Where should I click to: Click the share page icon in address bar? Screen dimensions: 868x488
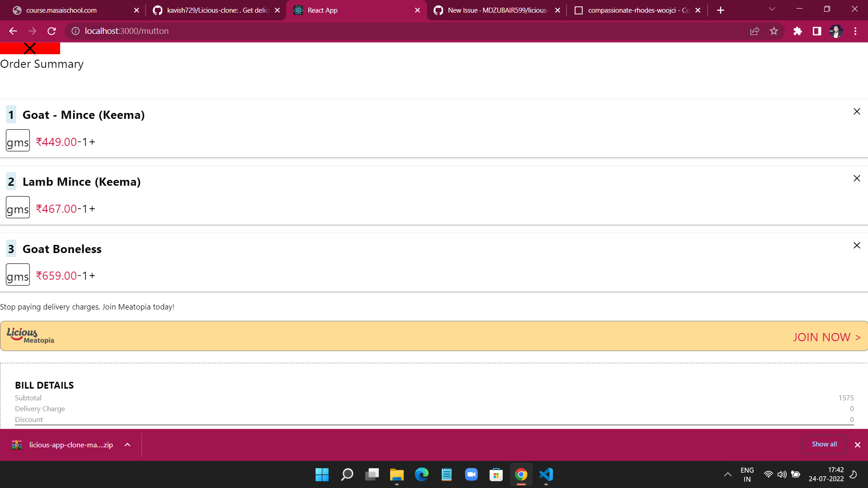pyautogui.click(x=755, y=31)
